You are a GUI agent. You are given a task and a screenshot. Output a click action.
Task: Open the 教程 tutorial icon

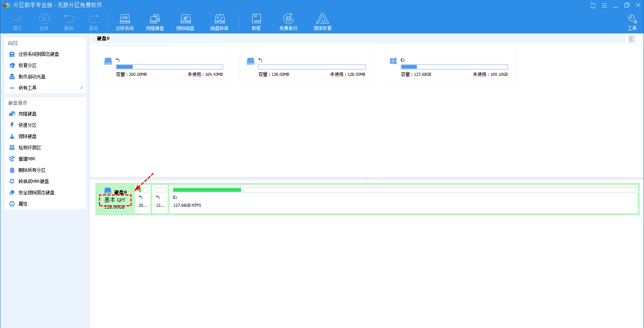pyautogui.click(x=256, y=23)
